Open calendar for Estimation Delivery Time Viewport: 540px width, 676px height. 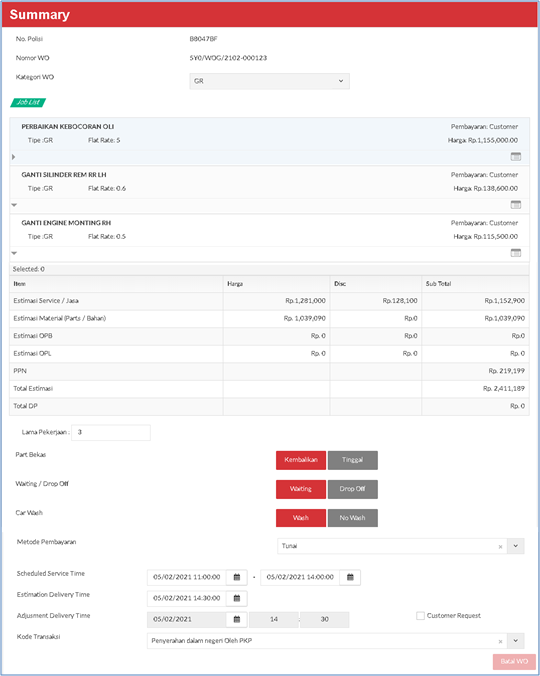pyautogui.click(x=237, y=598)
